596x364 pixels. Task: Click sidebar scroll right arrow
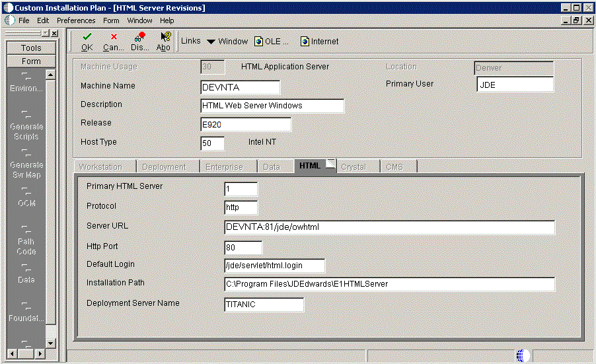(x=40, y=353)
